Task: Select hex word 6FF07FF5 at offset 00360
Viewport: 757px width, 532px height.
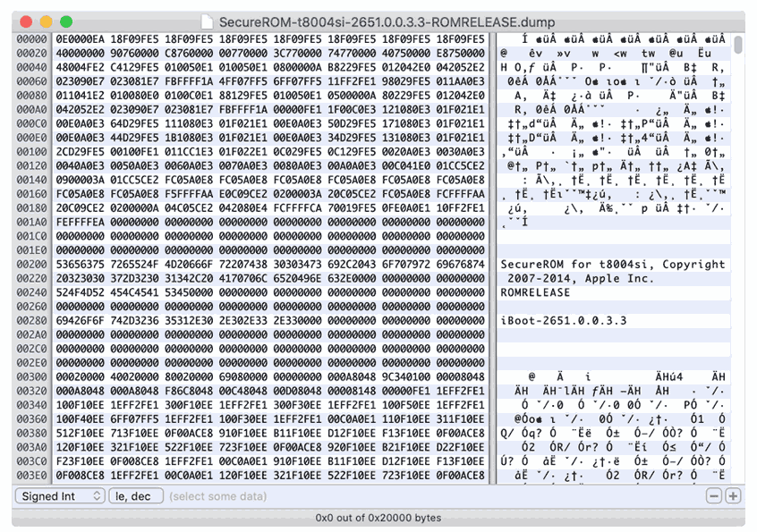Action: [134, 419]
